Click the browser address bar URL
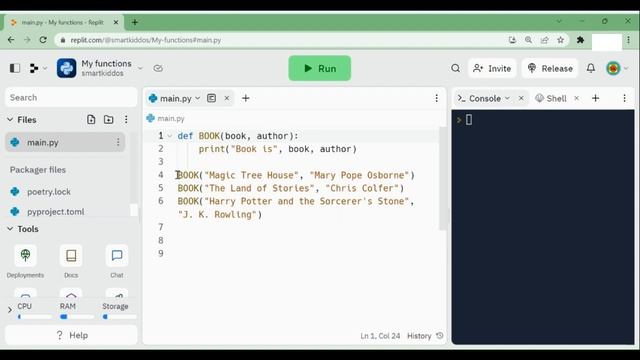Image resolution: width=640 pixels, height=360 pixels. (146, 40)
